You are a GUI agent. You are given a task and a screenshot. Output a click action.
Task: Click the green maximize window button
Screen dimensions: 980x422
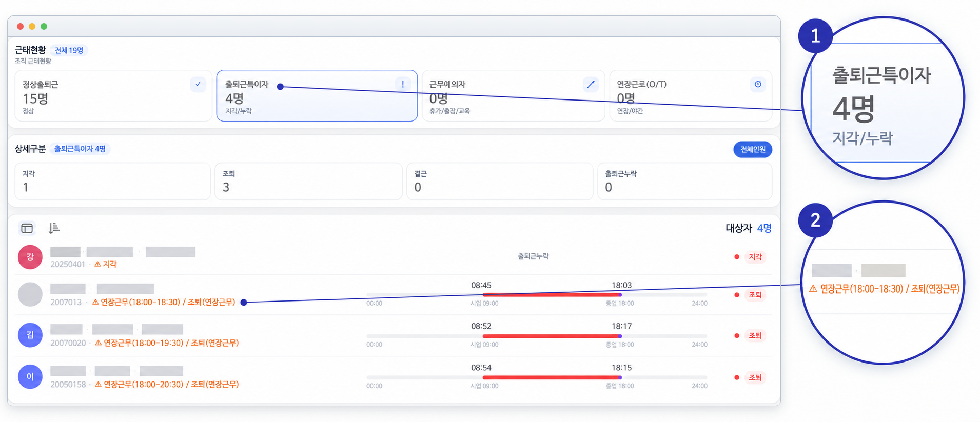tap(44, 26)
